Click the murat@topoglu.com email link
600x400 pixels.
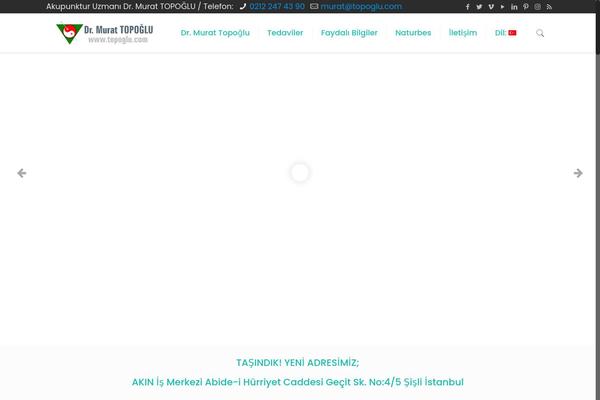tap(361, 7)
